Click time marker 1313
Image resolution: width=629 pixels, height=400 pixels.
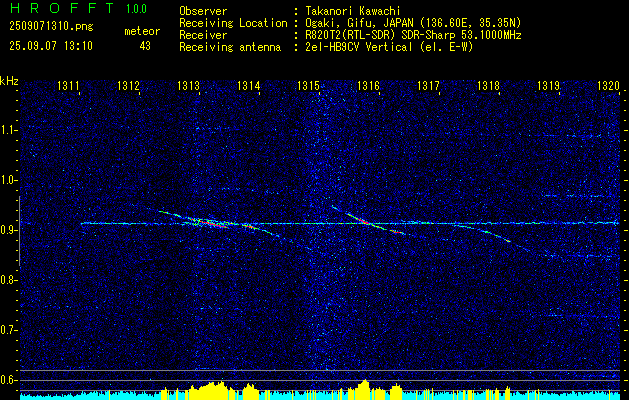click(x=189, y=85)
